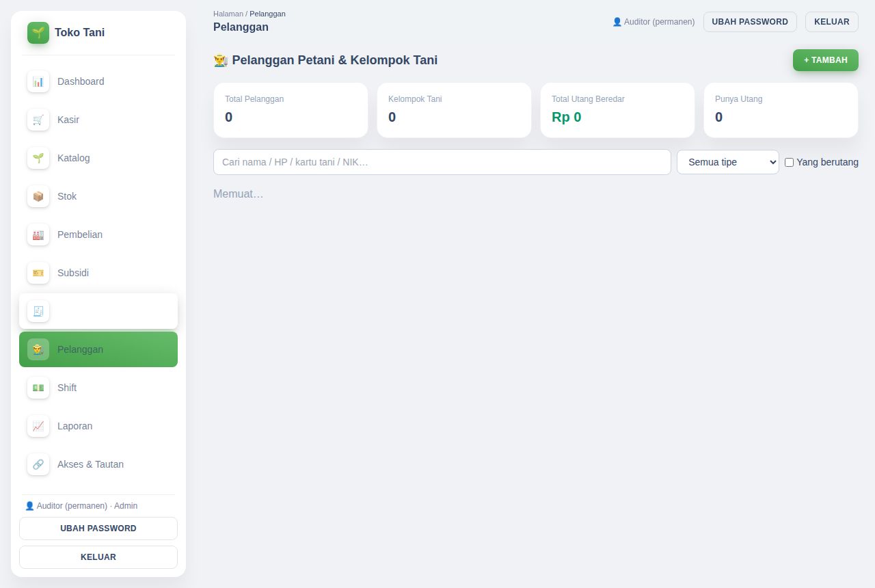Click the unlabeled receipt icon in sidebar
The image size is (875, 588).
coord(38,311)
